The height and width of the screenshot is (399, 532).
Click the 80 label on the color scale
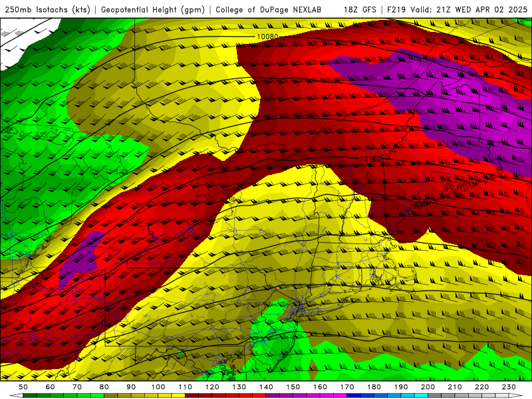point(104,387)
